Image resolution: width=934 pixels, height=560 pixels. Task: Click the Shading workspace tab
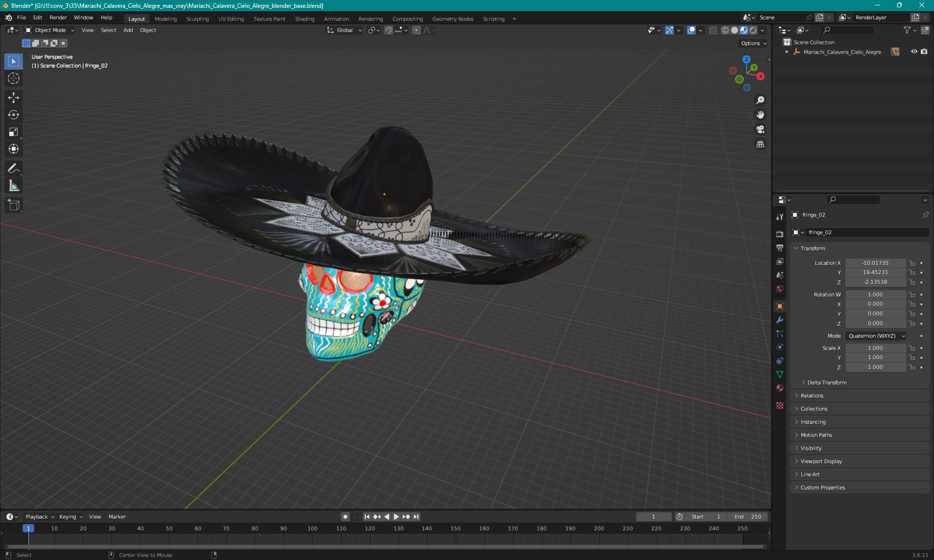(305, 18)
